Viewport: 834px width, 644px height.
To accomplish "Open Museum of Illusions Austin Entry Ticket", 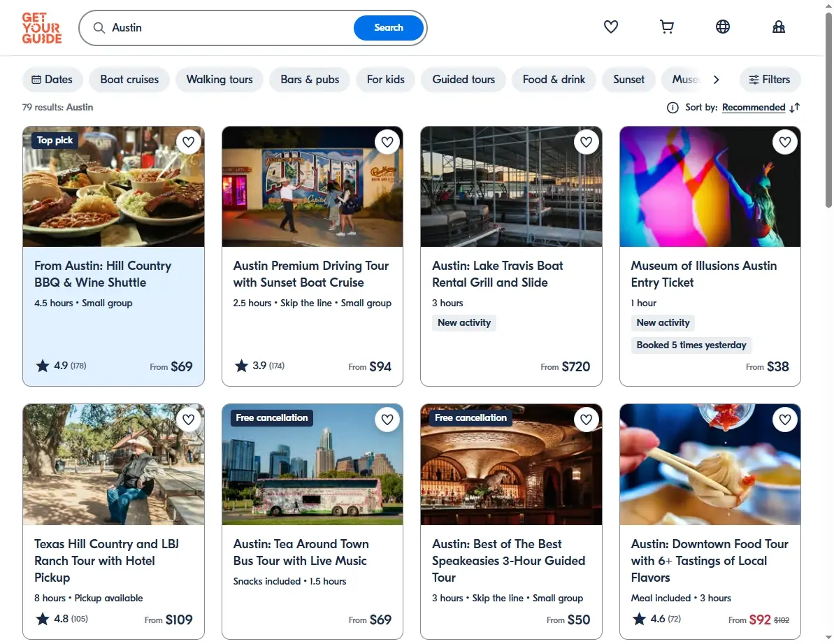I will tap(704, 274).
